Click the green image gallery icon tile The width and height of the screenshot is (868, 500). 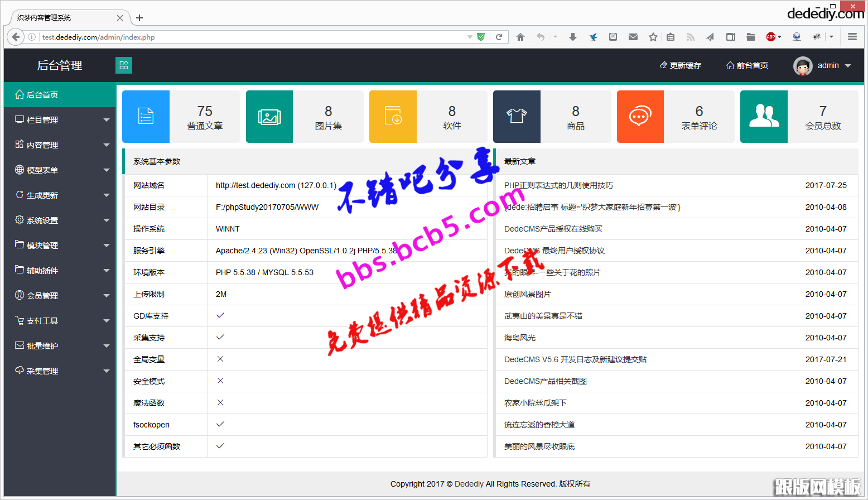[x=269, y=117]
